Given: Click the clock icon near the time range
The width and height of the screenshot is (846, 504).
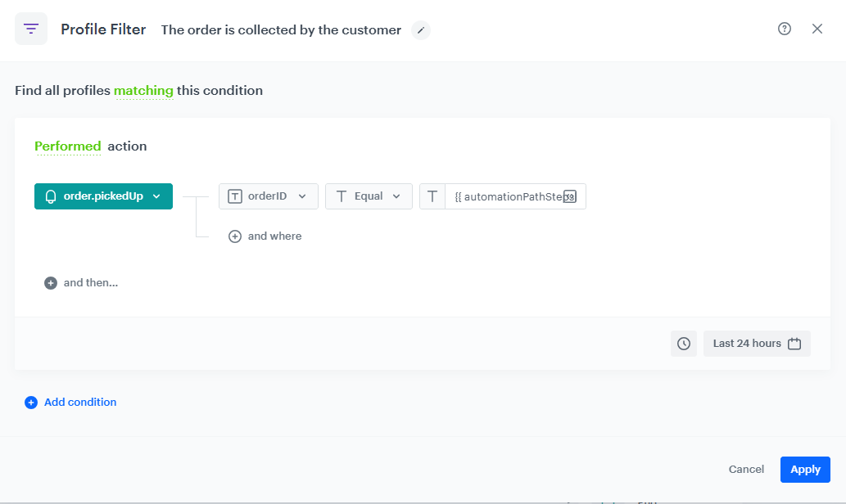Looking at the screenshot, I should coord(684,344).
